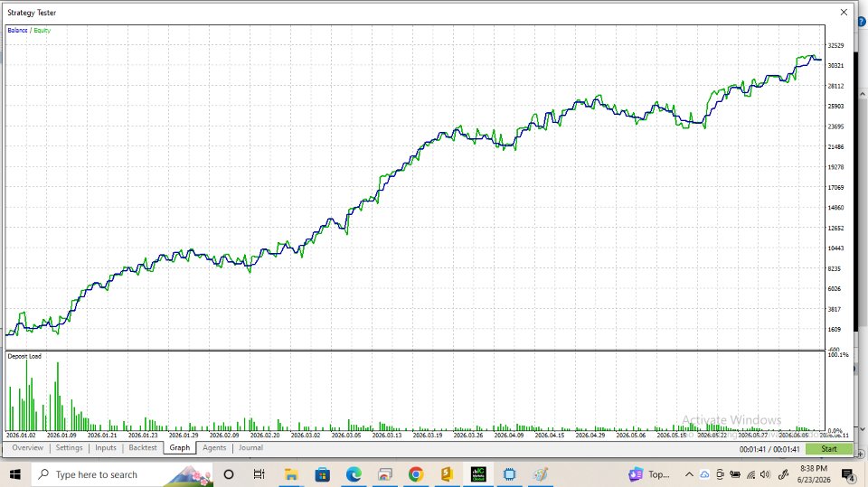Image resolution: width=868 pixels, height=487 pixels.
Task: Click the 2026.03.13 date label
Action: point(386,435)
